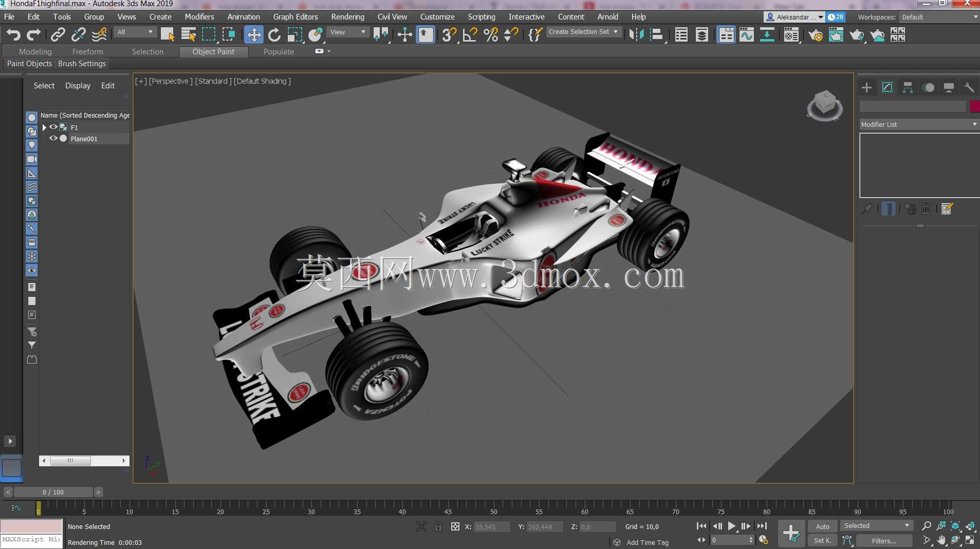
Task: Click the Undo arrow icon
Action: [x=13, y=34]
